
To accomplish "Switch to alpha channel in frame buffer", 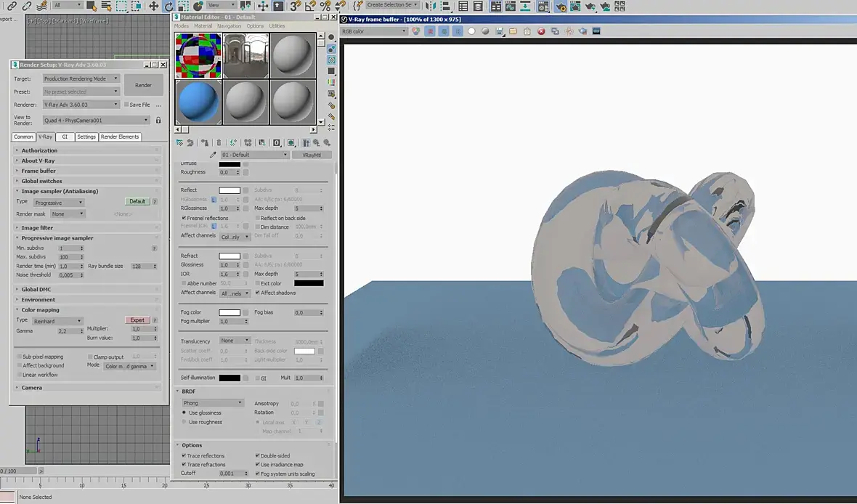I will (471, 31).
